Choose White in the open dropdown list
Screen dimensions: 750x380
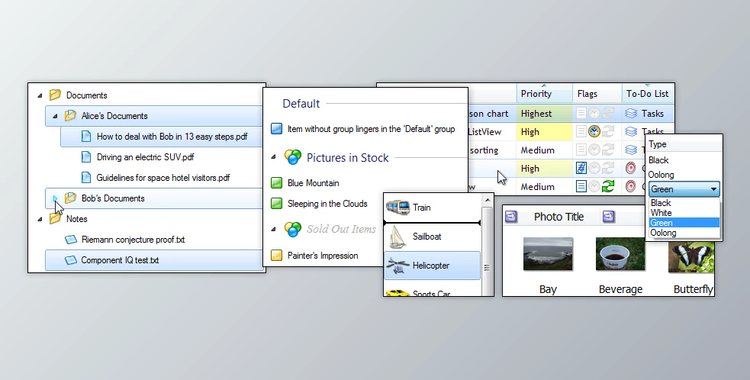coord(684,213)
